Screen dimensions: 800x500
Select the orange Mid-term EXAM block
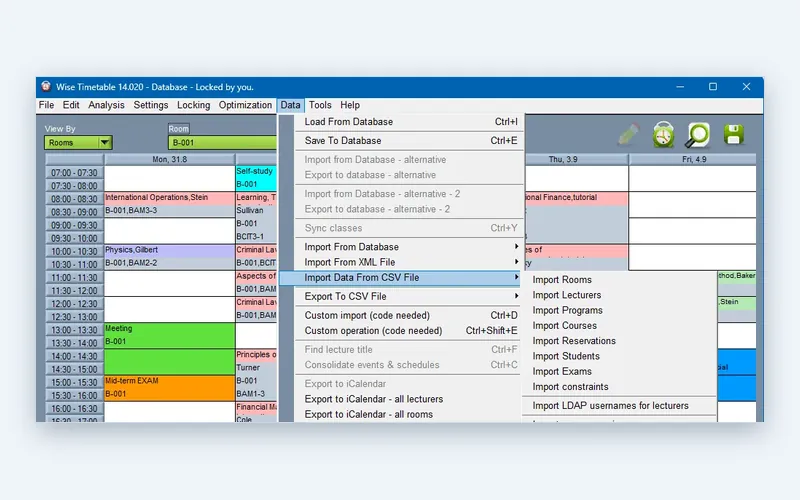[x=169, y=388]
